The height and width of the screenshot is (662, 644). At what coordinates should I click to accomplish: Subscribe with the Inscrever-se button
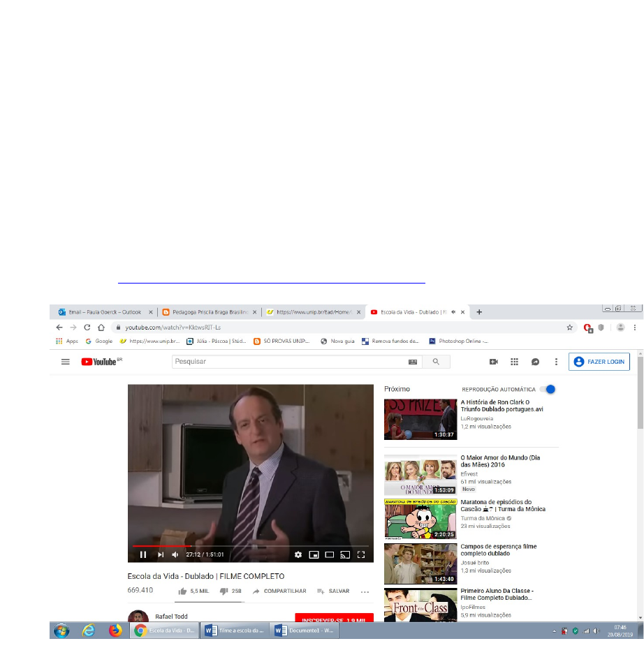pyautogui.click(x=334, y=617)
